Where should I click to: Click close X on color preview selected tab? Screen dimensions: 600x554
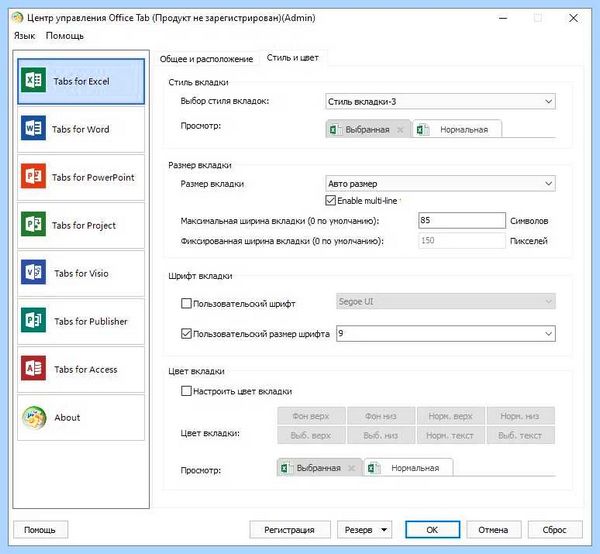tap(352, 468)
